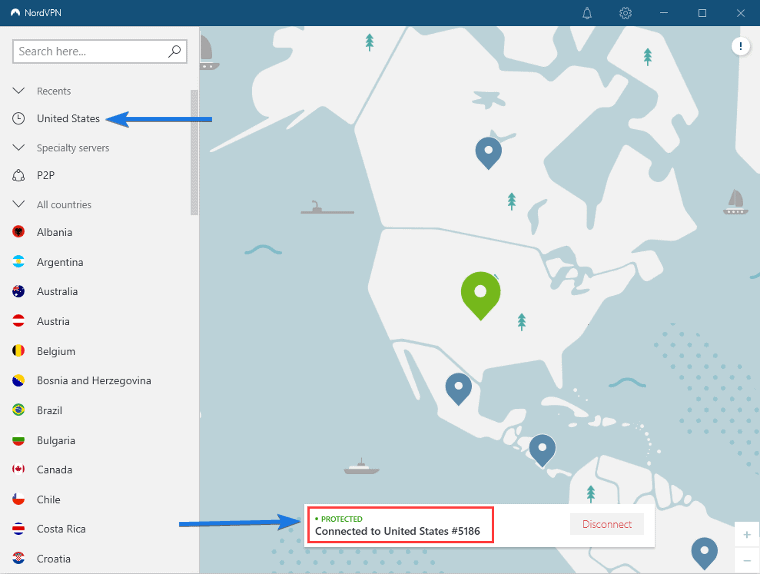Viewport: 760px width, 574px height.
Task: Connect to Bulgaria in country list
Action: click(56, 441)
